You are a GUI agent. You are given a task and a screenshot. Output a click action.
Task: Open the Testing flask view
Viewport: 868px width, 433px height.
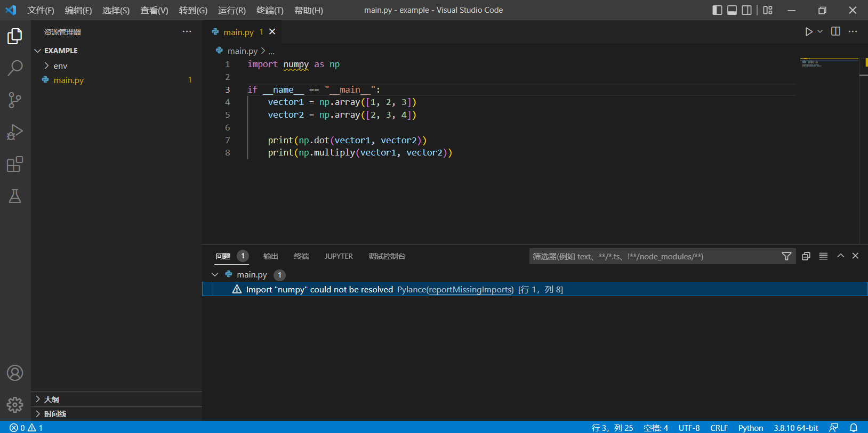coord(15,196)
